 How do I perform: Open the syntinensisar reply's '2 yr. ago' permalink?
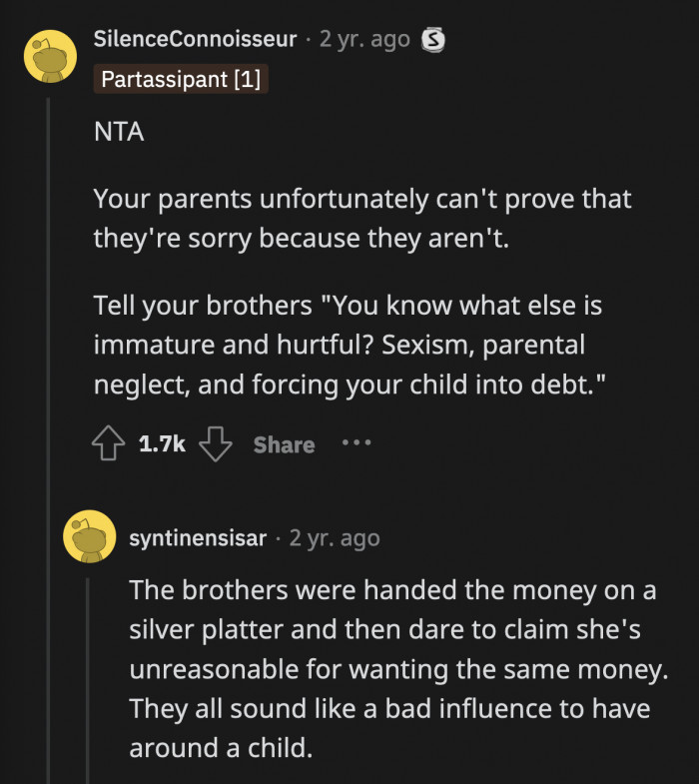(335, 538)
